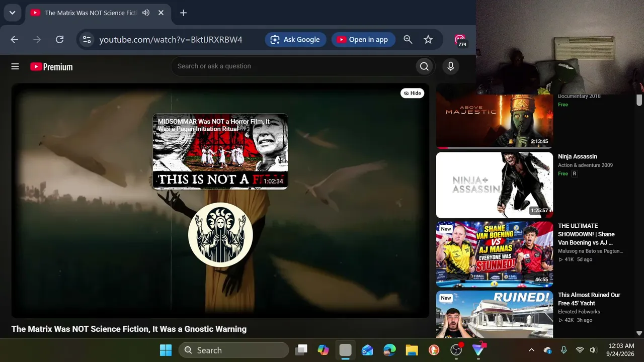
Task: Reload the YouTube page
Action: pyautogui.click(x=59, y=39)
